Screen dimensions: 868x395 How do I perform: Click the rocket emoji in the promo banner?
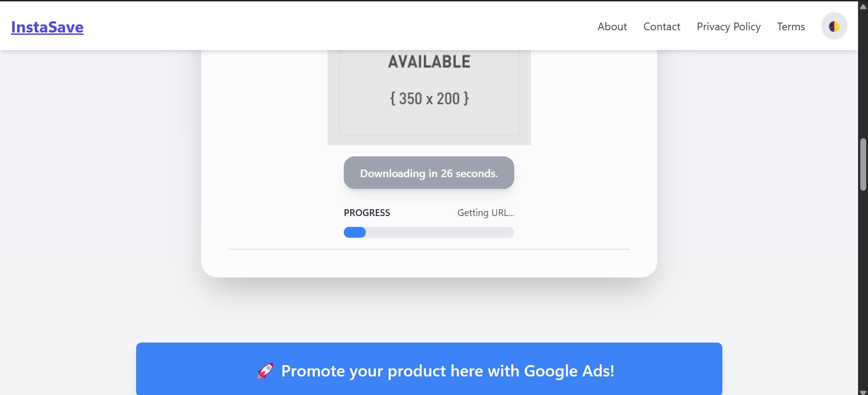(266, 371)
